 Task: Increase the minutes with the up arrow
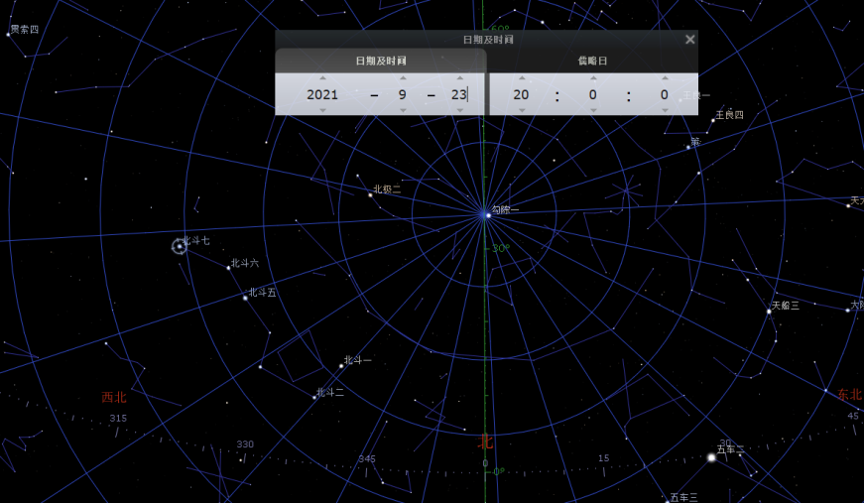593,77
